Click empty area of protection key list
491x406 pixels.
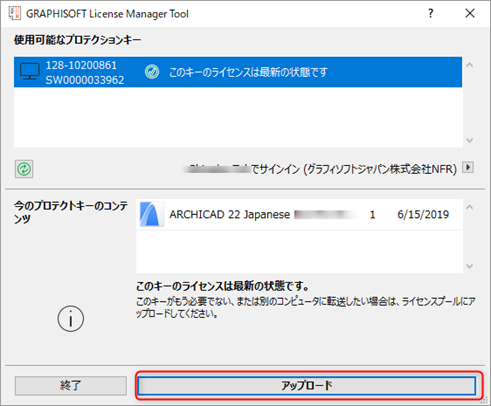[x=238, y=117]
